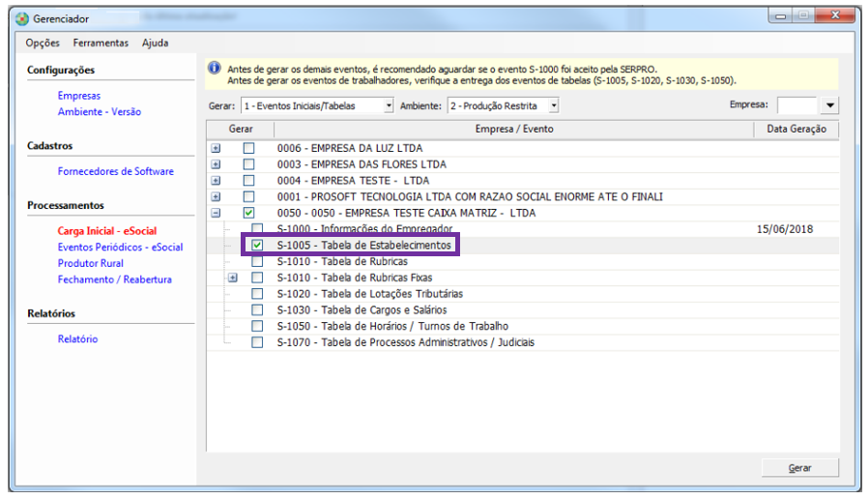Open the Empresa dropdown arrow
Viewport: 868px width, 499px height.
coord(829,105)
